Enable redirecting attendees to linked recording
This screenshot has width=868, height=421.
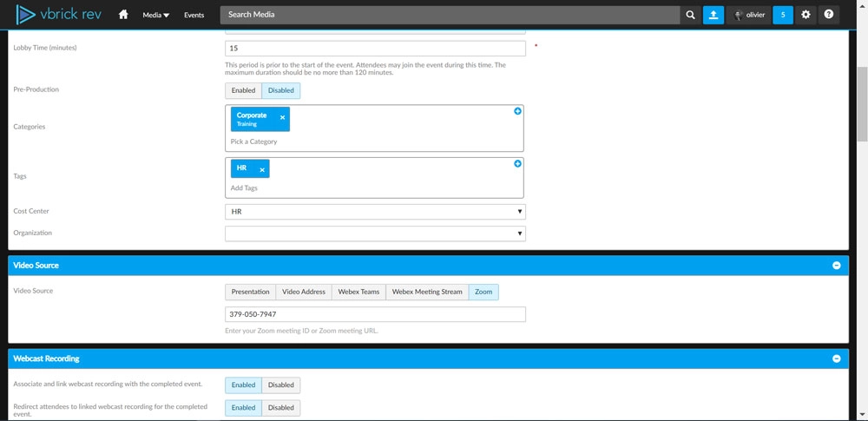pos(244,408)
